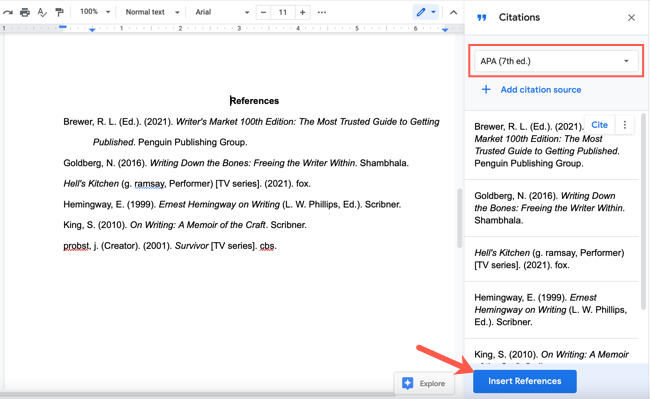The image size is (650, 399).
Task: Select the King On Writing source in panel
Action: [551, 355]
